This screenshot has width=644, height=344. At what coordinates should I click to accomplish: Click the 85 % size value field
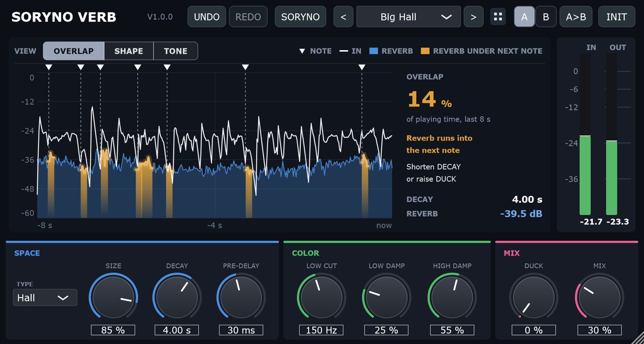[113, 330]
